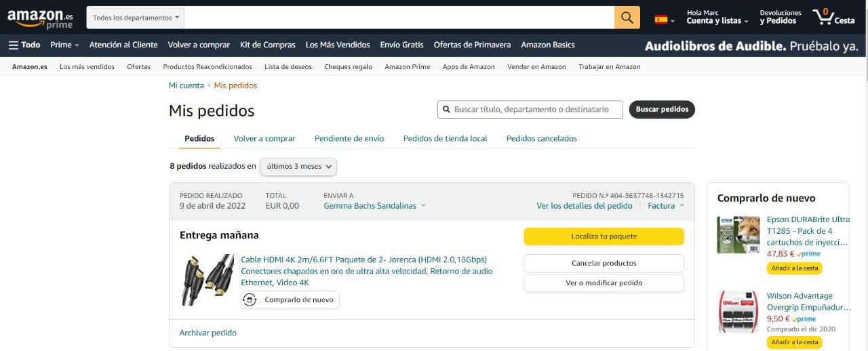The width and height of the screenshot is (868, 351).
Task: Expand the Todos los departamentos dropdown
Action: [136, 18]
